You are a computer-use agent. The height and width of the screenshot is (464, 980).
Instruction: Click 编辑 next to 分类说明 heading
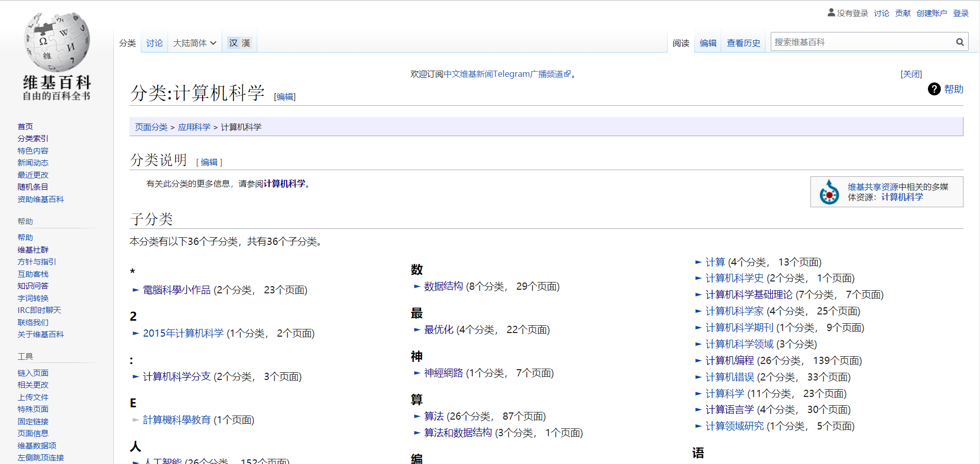[x=209, y=162]
